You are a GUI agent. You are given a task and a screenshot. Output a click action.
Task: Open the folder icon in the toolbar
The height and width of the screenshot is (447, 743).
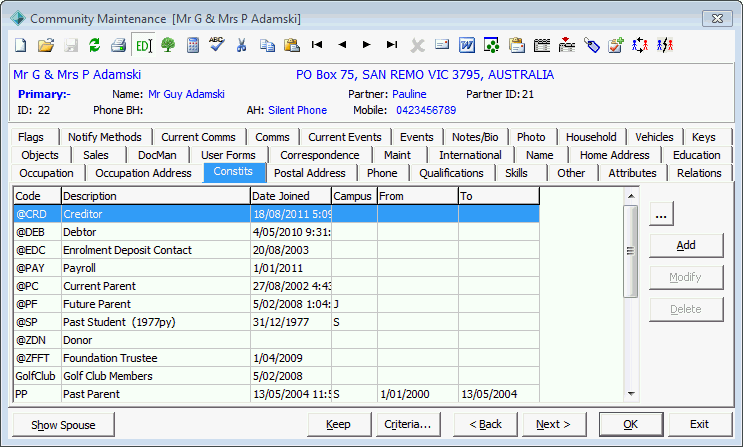click(x=46, y=45)
